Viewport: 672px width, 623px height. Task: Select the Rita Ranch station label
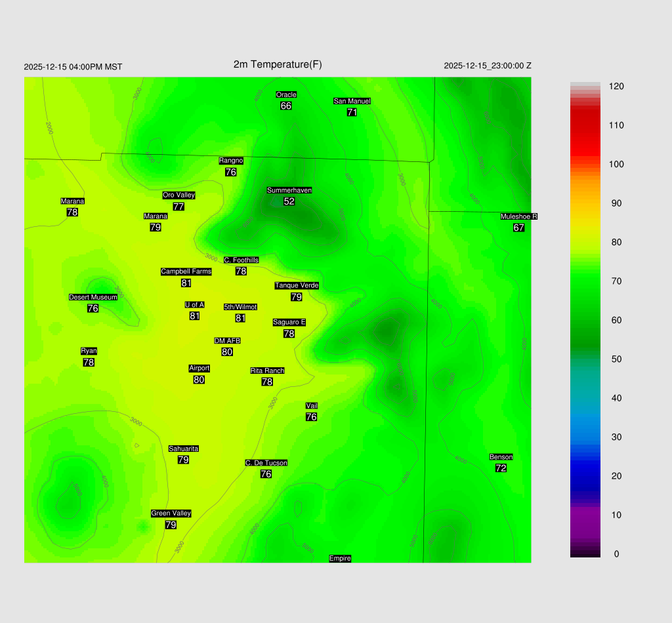point(267,371)
